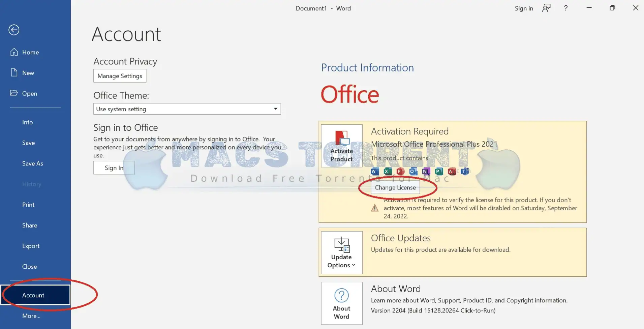
Task: Click the Home house icon in sidebar
Action: pos(14,52)
